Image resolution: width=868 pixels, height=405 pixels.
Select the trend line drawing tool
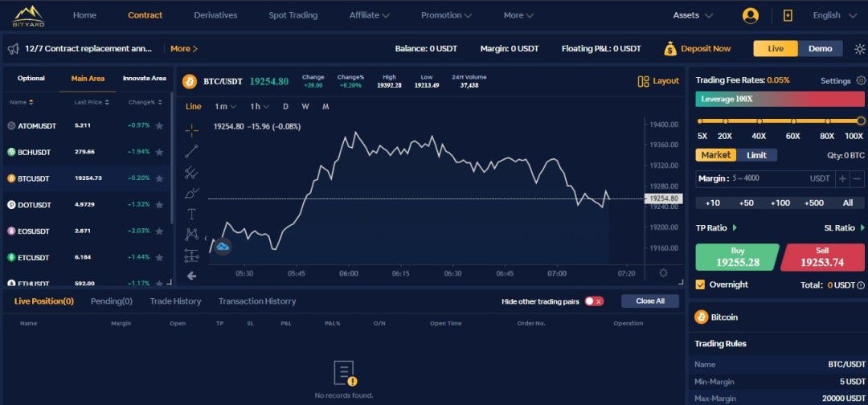[191, 151]
